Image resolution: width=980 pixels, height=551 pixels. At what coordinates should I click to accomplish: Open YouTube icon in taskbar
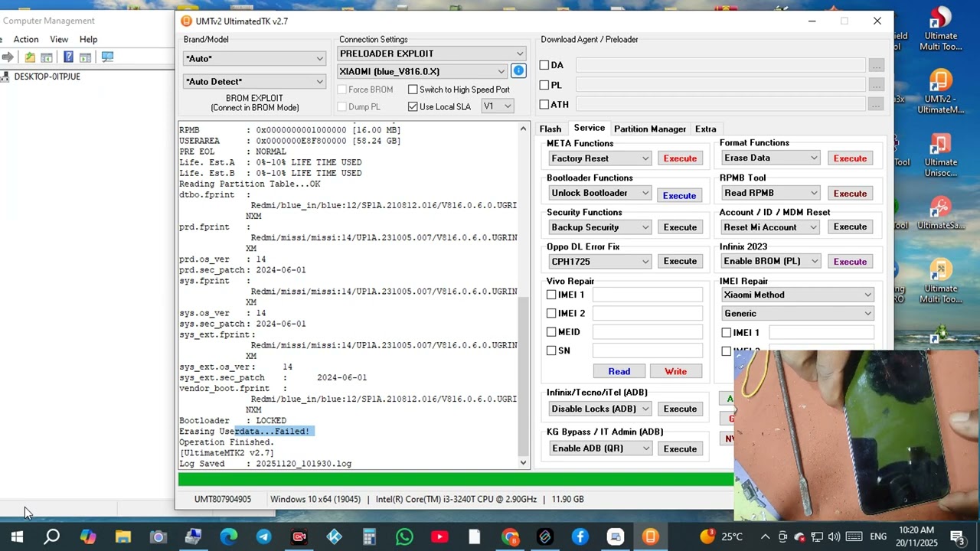[x=439, y=537]
